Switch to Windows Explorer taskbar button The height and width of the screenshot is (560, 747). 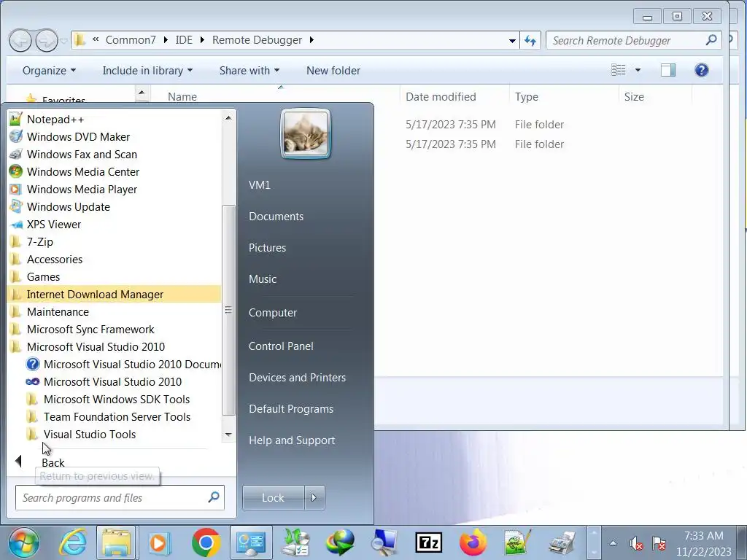click(x=116, y=542)
